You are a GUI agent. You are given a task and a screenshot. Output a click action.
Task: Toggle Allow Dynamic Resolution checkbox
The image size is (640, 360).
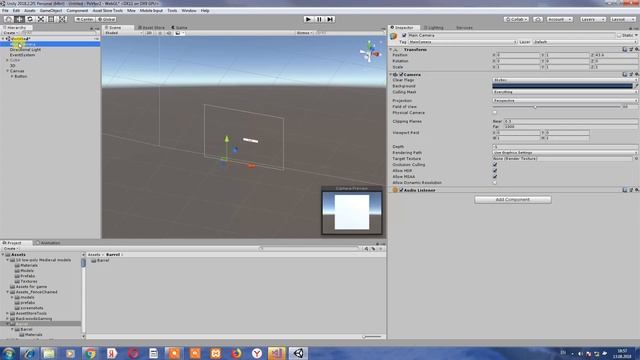point(495,182)
